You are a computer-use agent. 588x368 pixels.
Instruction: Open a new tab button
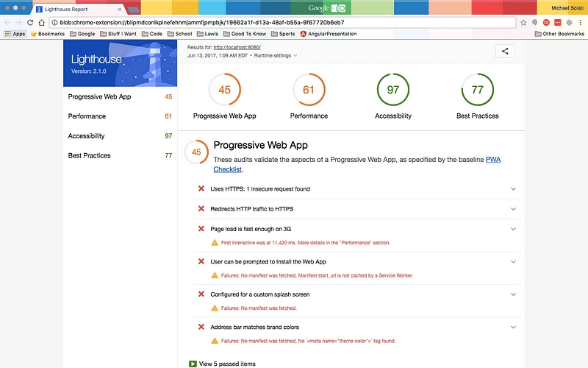pos(134,10)
